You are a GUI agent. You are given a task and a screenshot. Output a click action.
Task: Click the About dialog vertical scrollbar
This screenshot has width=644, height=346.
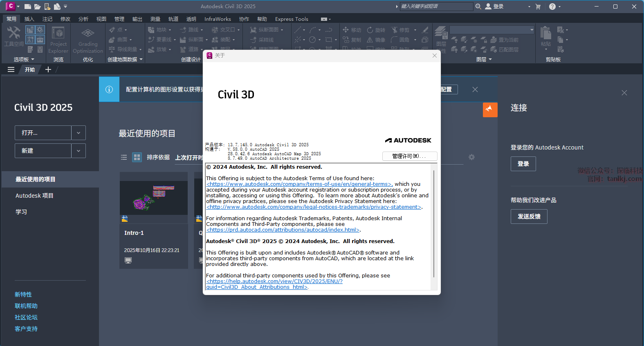(434, 225)
